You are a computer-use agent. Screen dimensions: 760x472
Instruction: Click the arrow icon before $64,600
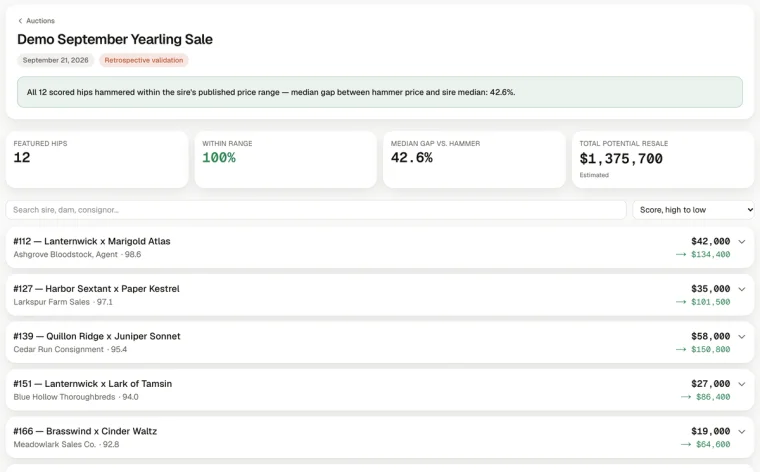[x=686, y=444]
